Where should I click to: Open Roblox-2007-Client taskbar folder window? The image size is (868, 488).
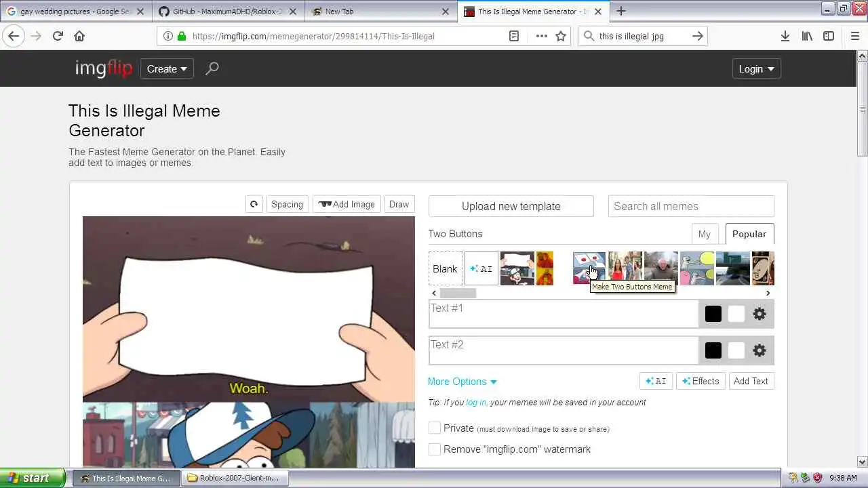[x=234, y=478]
